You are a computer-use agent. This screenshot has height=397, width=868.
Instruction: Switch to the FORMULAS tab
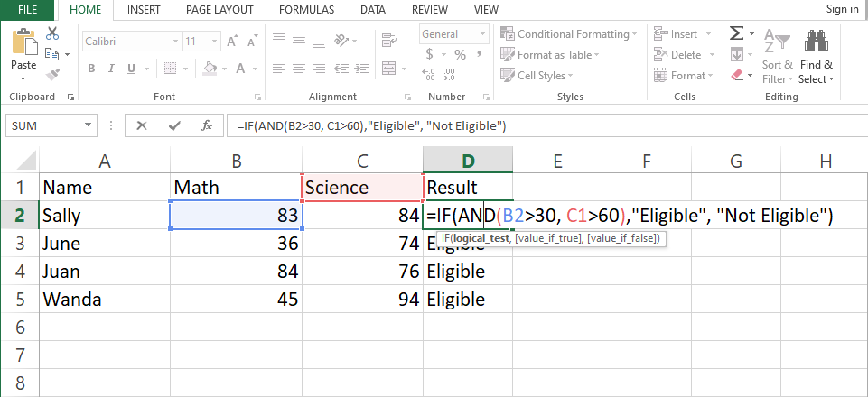click(x=306, y=9)
